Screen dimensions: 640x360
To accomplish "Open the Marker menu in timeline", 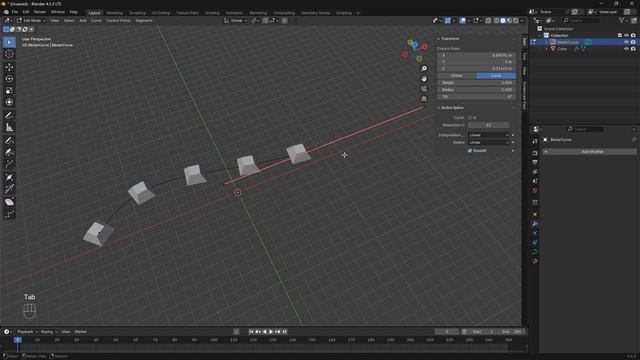I will click(80, 332).
